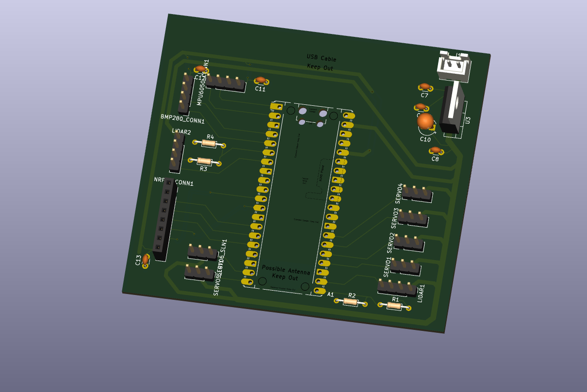The image size is (587, 392).
Task: Click capacitor C13 at the board edge
Action: coord(146,260)
